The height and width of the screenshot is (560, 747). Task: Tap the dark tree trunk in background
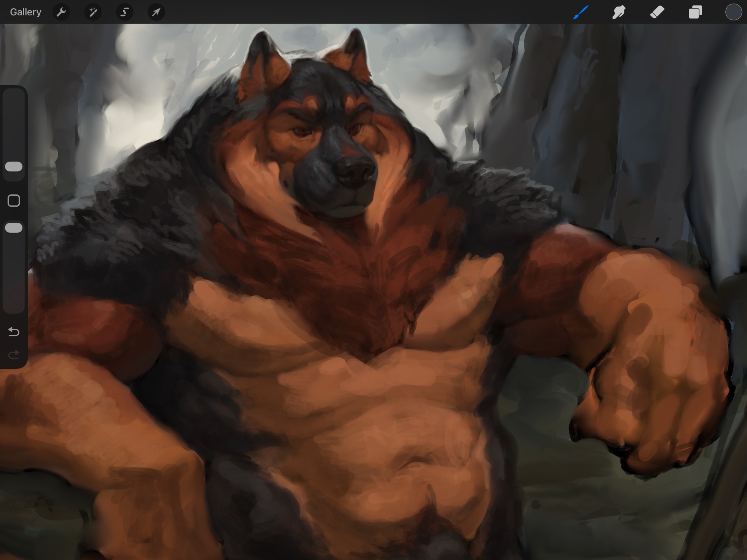598,112
